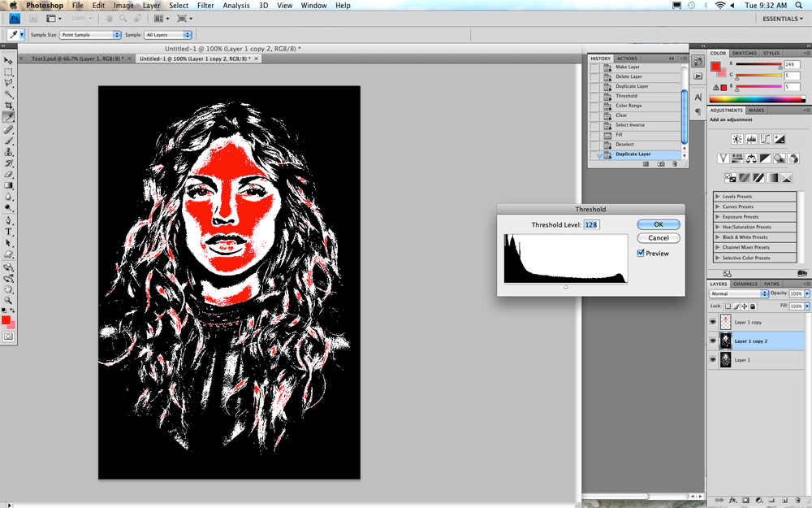Open the Filter menu
The height and width of the screenshot is (508, 812).
(x=205, y=5)
